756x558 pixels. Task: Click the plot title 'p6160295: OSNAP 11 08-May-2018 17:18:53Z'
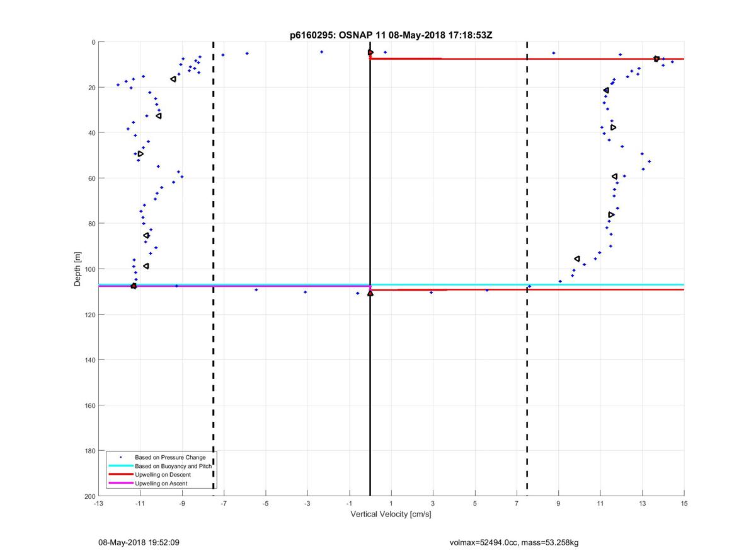[x=391, y=35]
